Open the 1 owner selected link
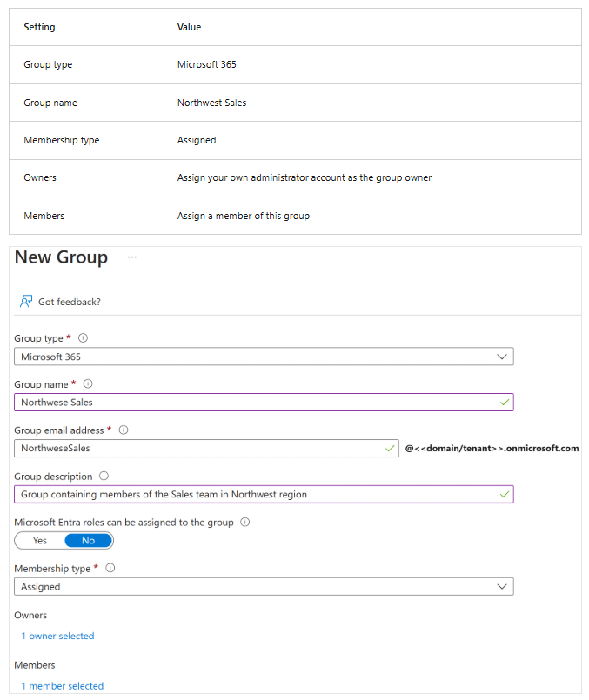The image size is (589, 700). click(x=57, y=636)
